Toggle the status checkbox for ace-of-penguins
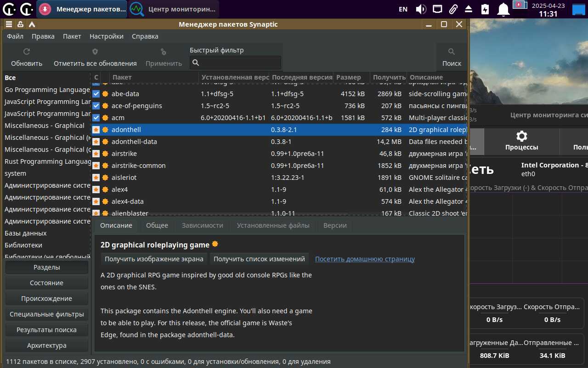The width and height of the screenshot is (588, 368). click(96, 106)
